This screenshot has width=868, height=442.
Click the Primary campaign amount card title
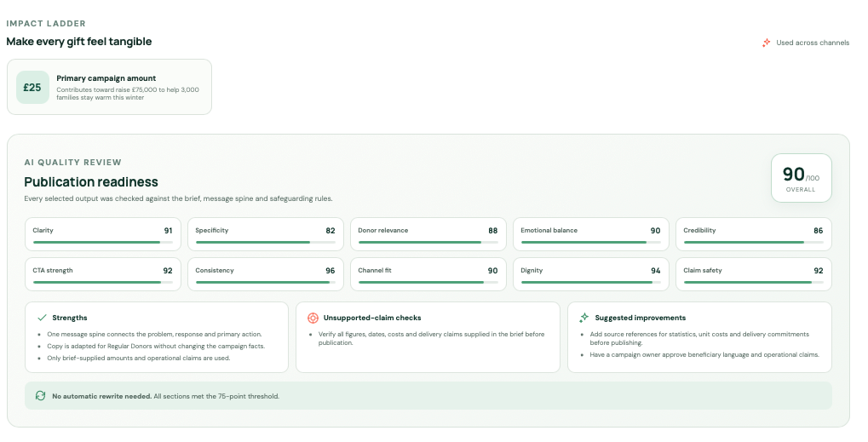tap(106, 78)
